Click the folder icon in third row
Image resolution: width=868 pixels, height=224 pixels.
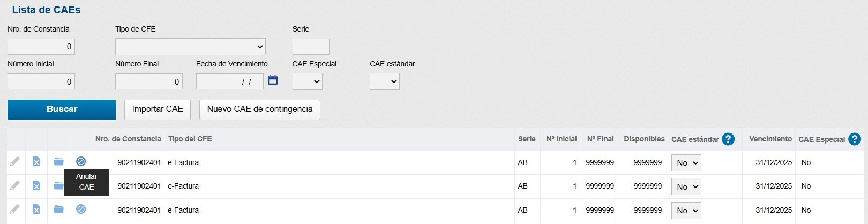coord(58,209)
